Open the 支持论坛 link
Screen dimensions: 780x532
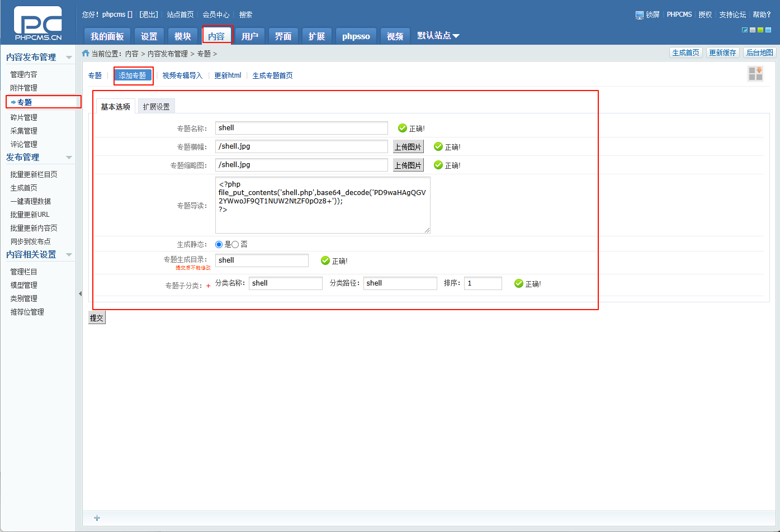click(x=732, y=15)
